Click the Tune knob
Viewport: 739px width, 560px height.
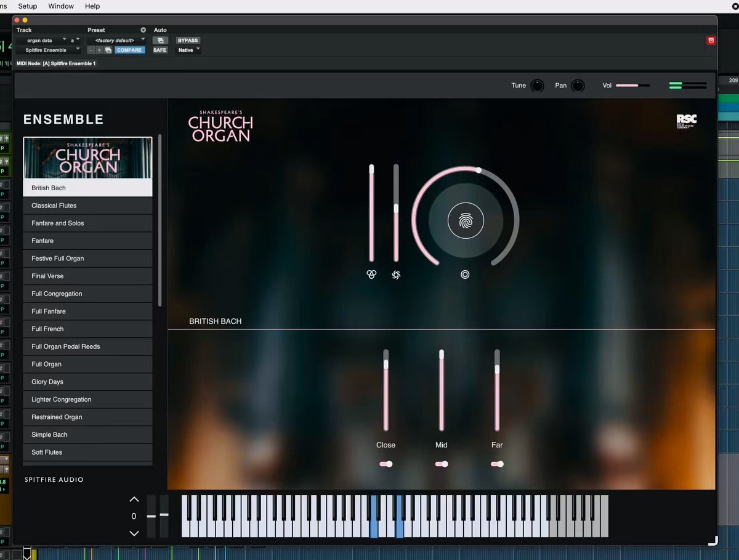[x=538, y=86]
